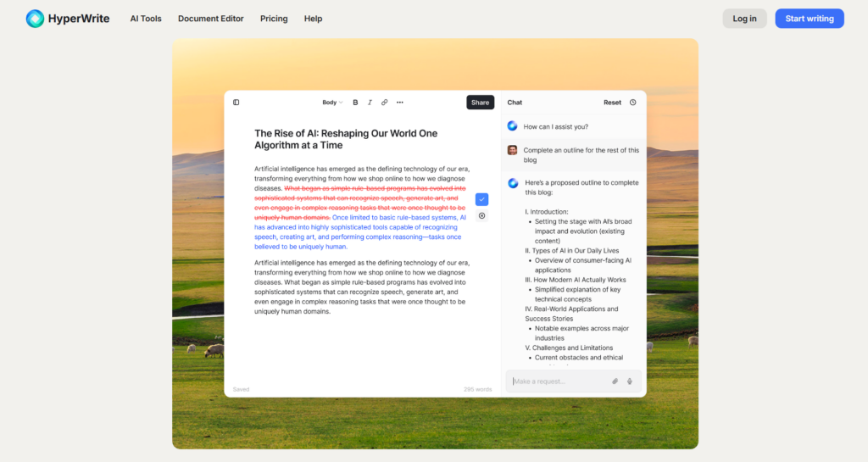
Task: Open the AI Tools menu
Action: point(146,19)
